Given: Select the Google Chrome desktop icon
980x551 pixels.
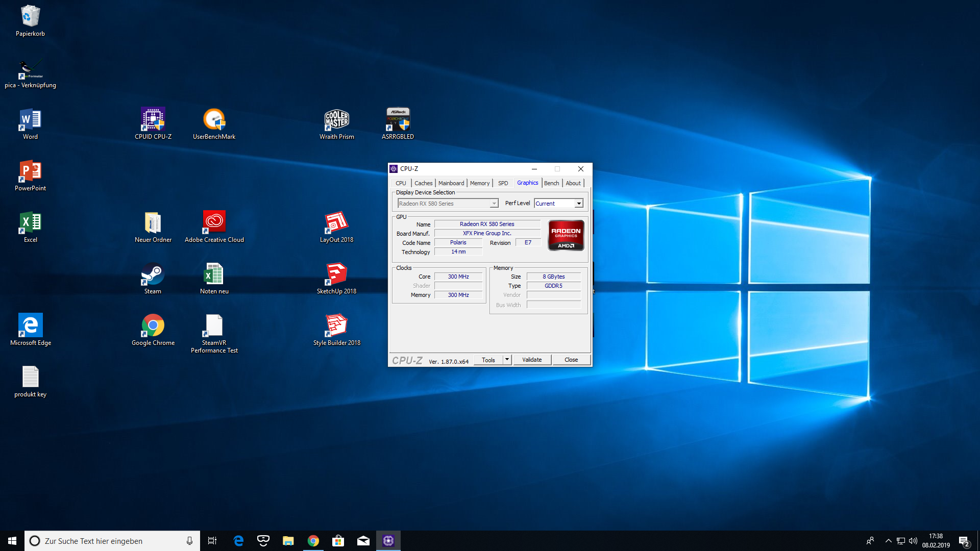Looking at the screenshot, I should (x=153, y=330).
